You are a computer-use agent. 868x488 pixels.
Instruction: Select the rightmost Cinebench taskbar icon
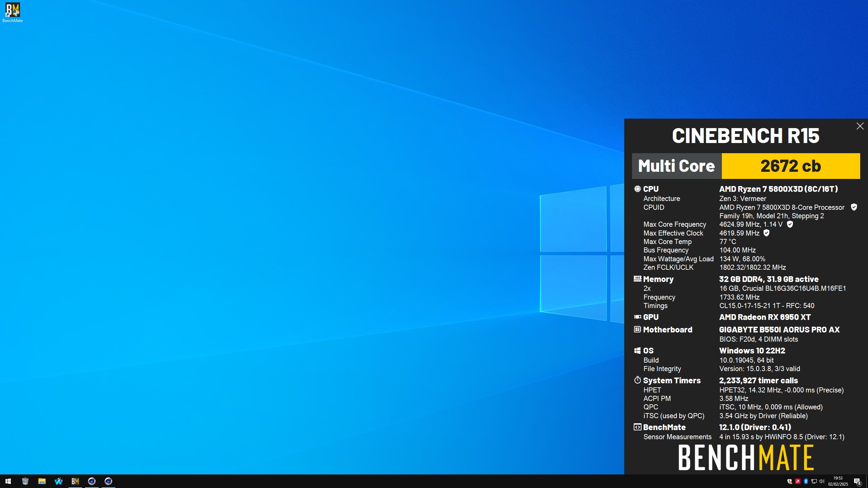(x=108, y=481)
